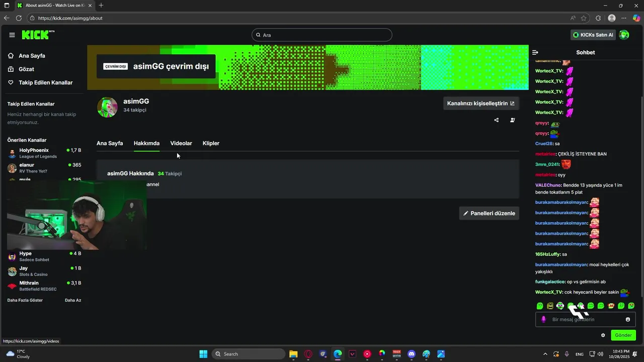This screenshot has height=362, width=644.
Task: Click the Windows taskbar Search box
Action: point(249,354)
